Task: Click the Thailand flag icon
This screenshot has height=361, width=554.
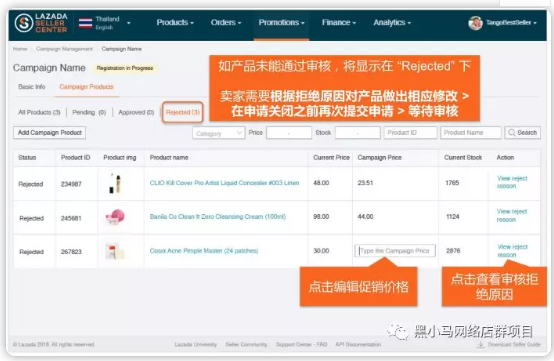Action: tap(86, 23)
